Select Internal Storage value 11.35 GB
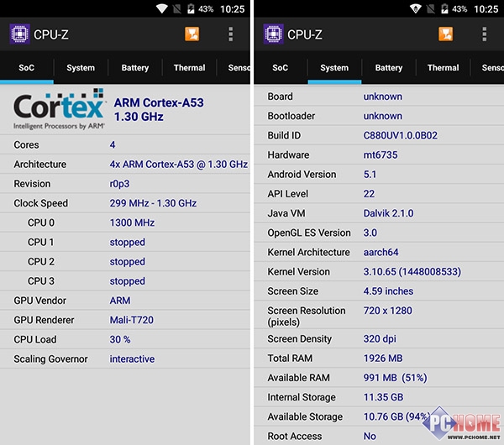 [x=383, y=397]
